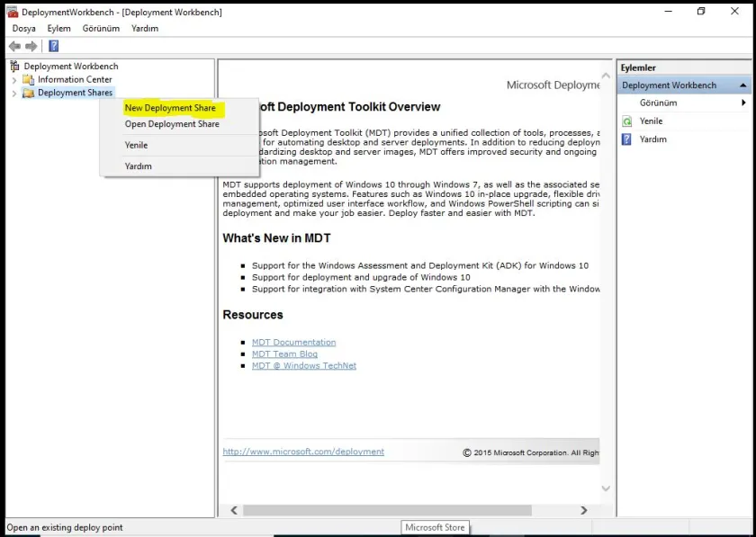
Task: Collapse the Deployment Workbench actions section
Action: click(742, 85)
